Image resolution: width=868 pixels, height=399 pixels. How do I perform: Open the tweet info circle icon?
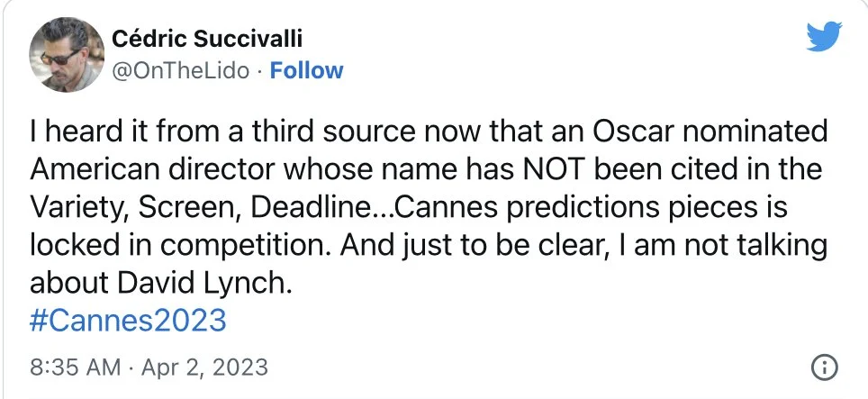pyautogui.click(x=825, y=367)
